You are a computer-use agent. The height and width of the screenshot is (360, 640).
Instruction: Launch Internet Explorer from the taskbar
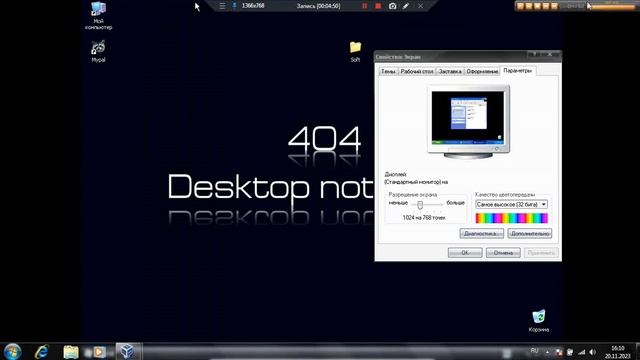click(42, 351)
